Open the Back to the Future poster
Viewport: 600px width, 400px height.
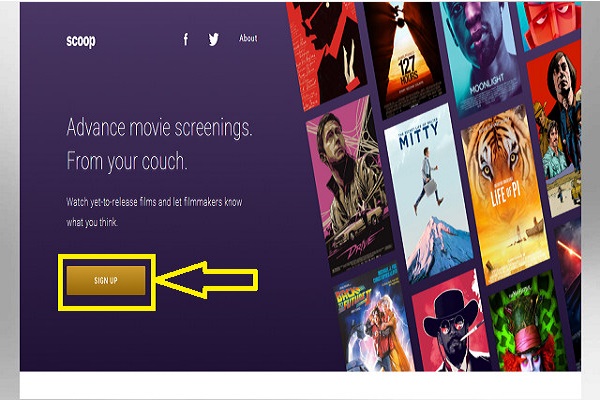[372, 320]
